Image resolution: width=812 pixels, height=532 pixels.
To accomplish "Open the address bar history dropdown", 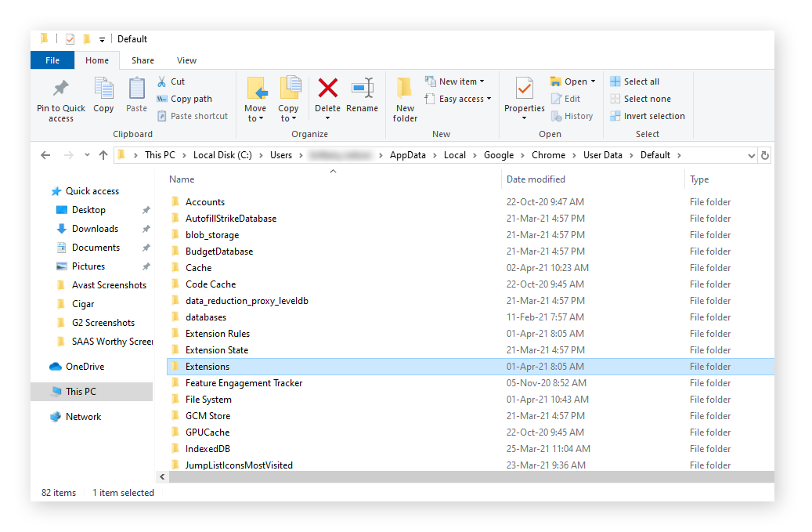I will pyautogui.click(x=752, y=154).
